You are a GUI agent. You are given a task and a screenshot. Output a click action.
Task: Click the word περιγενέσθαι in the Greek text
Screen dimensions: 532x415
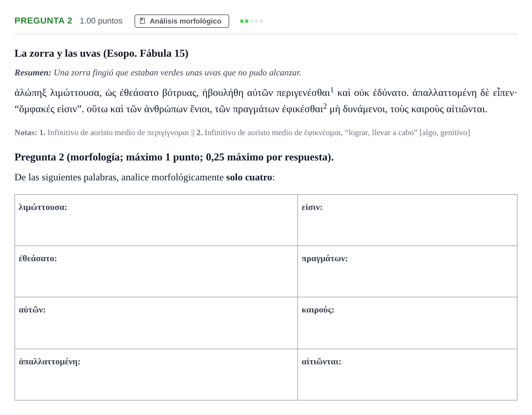click(303, 93)
